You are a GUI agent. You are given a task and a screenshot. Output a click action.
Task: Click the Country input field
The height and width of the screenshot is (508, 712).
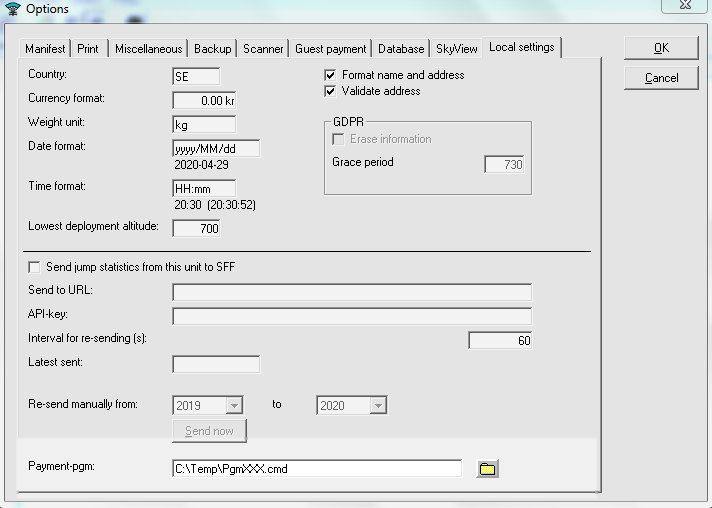pyautogui.click(x=196, y=76)
